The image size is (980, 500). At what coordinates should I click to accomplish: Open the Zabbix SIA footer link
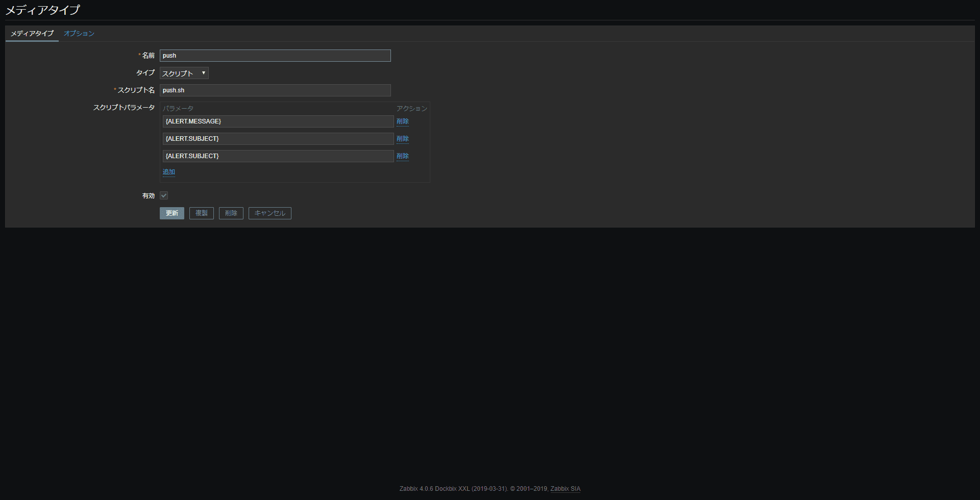coord(565,489)
